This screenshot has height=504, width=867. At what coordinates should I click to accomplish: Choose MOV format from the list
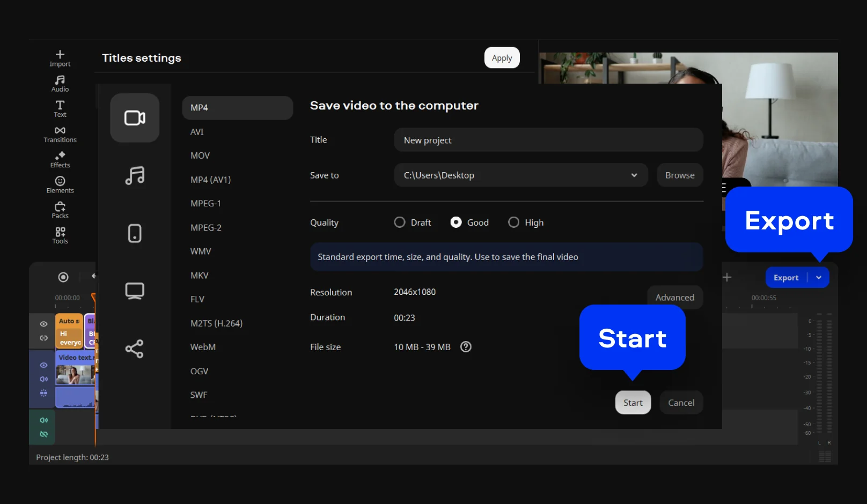[200, 155]
